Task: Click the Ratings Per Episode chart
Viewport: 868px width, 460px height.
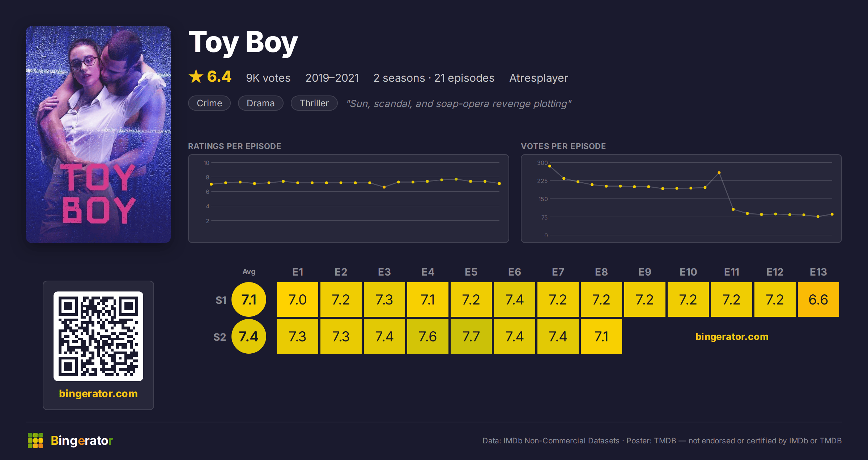Action: 349,199
